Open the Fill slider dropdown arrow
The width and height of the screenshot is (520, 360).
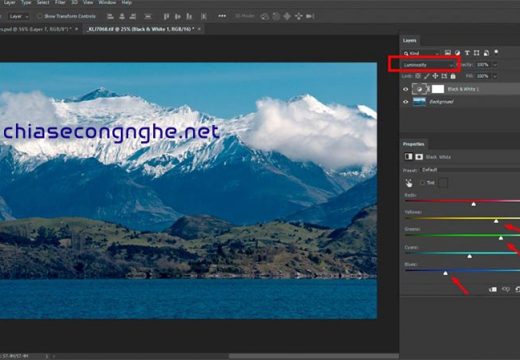click(495, 76)
